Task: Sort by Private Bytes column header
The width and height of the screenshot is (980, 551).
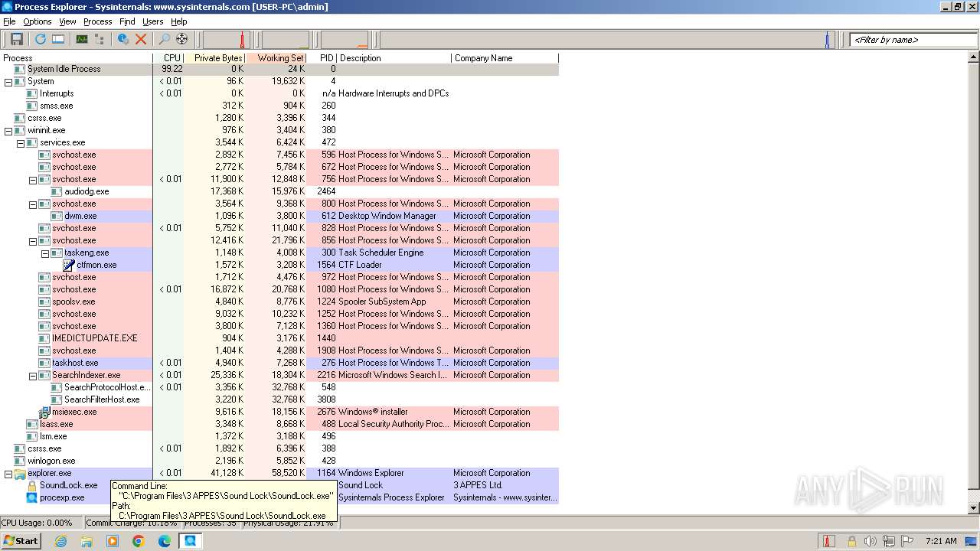Action: pos(215,57)
